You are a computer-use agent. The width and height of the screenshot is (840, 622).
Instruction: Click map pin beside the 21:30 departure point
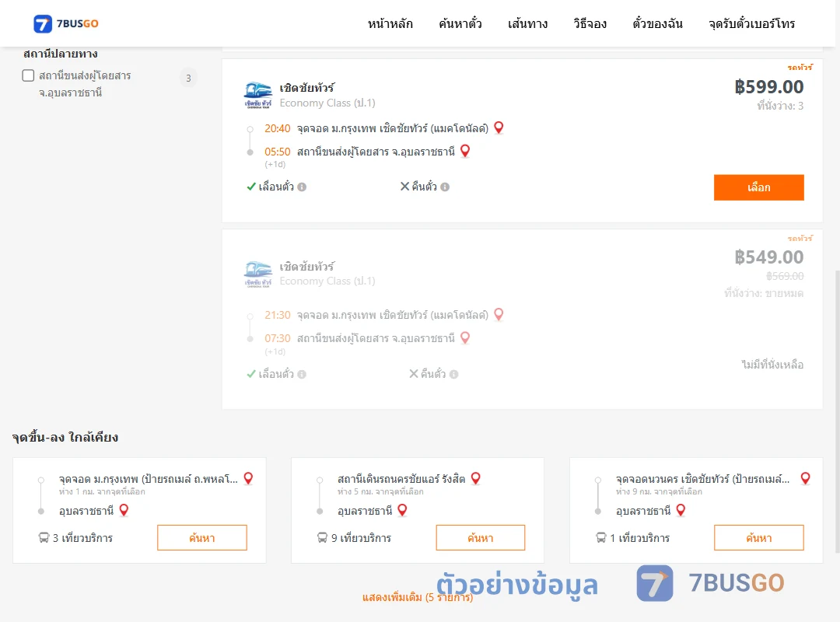(x=499, y=314)
